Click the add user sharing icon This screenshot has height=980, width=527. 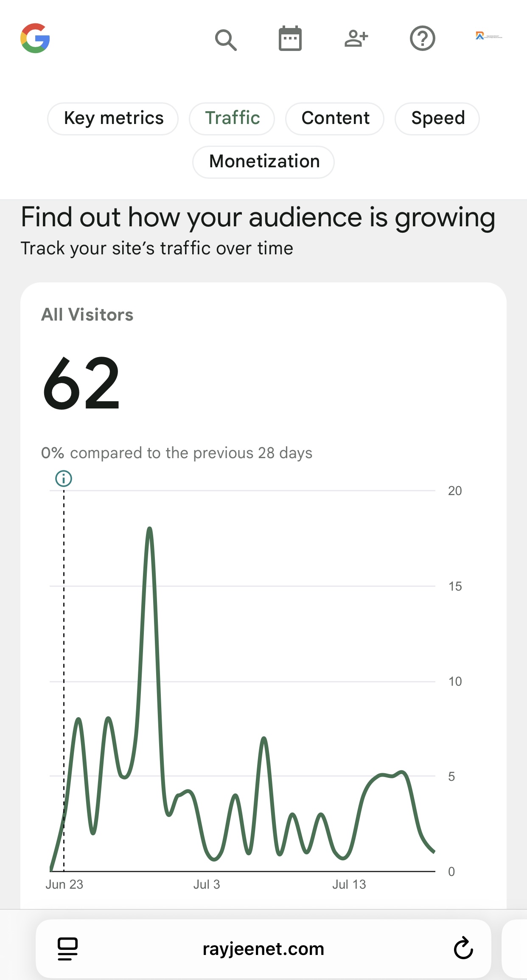[x=356, y=38]
